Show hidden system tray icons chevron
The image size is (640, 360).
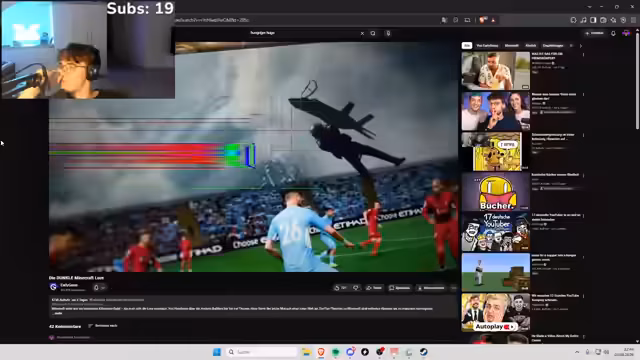pyautogui.click(x=577, y=352)
